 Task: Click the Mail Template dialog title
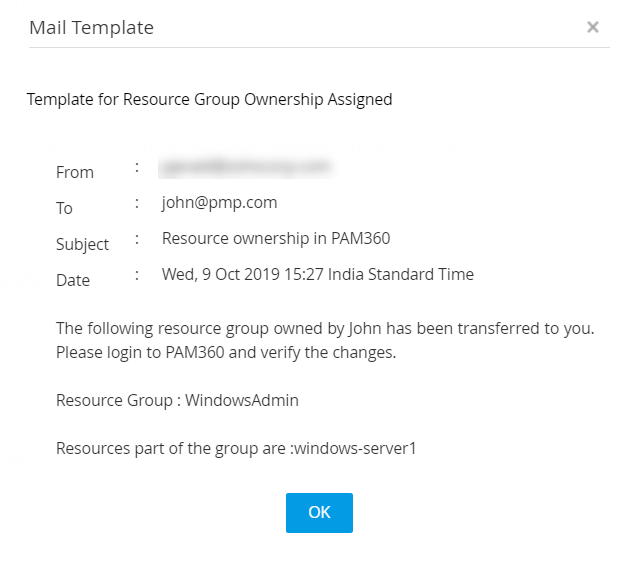[x=91, y=27]
